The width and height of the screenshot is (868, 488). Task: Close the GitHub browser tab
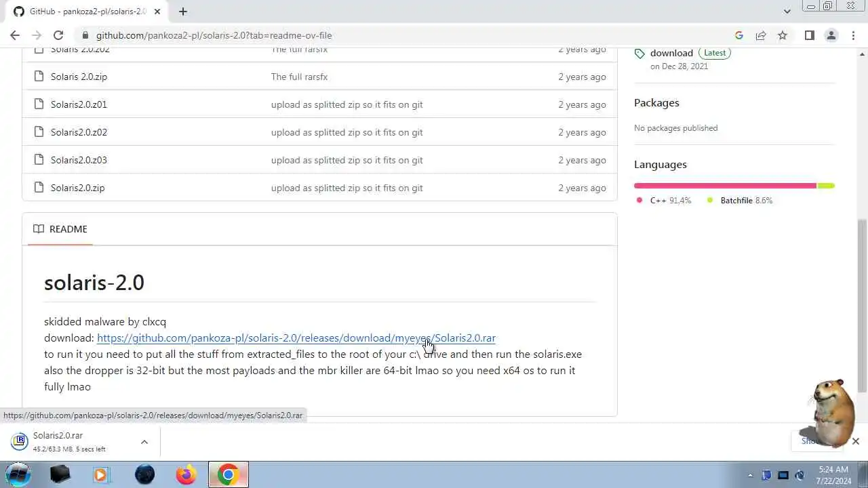click(x=157, y=12)
